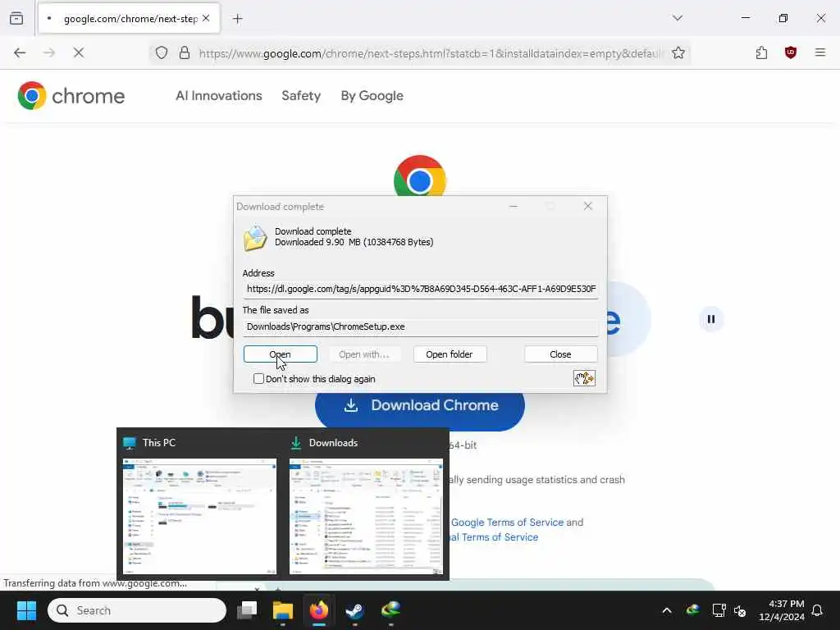This screenshot has width=840, height=630.
Task: Open the Firefox View icon
Action: [x=16, y=18]
